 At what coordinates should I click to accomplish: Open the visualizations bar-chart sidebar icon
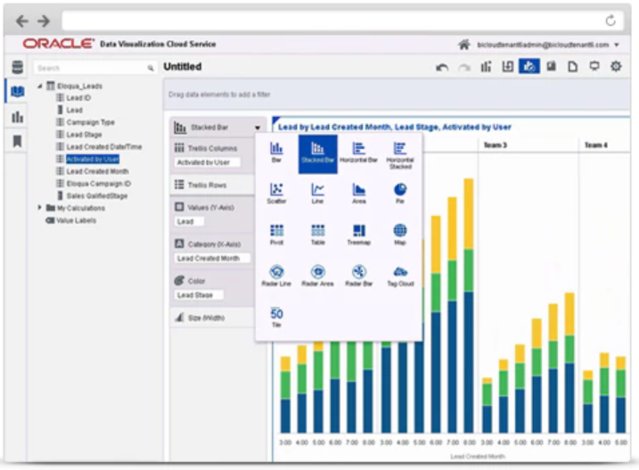tap(17, 117)
